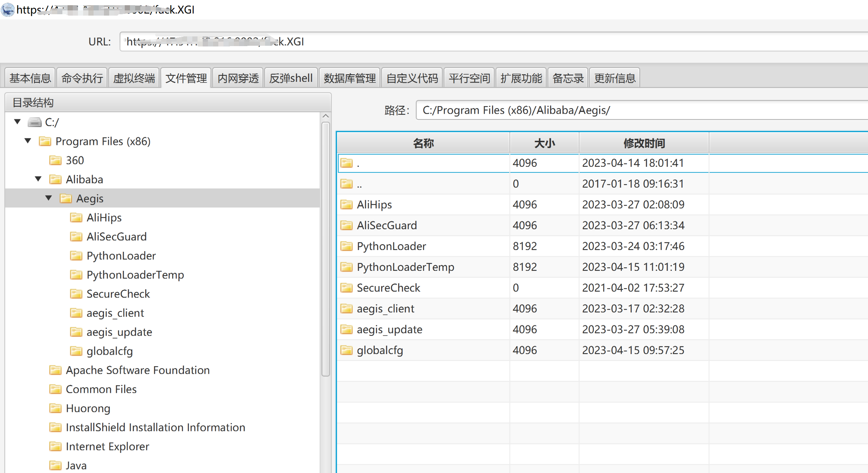
Task: Collapse the Program Files (x86) node
Action: [28, 140]
